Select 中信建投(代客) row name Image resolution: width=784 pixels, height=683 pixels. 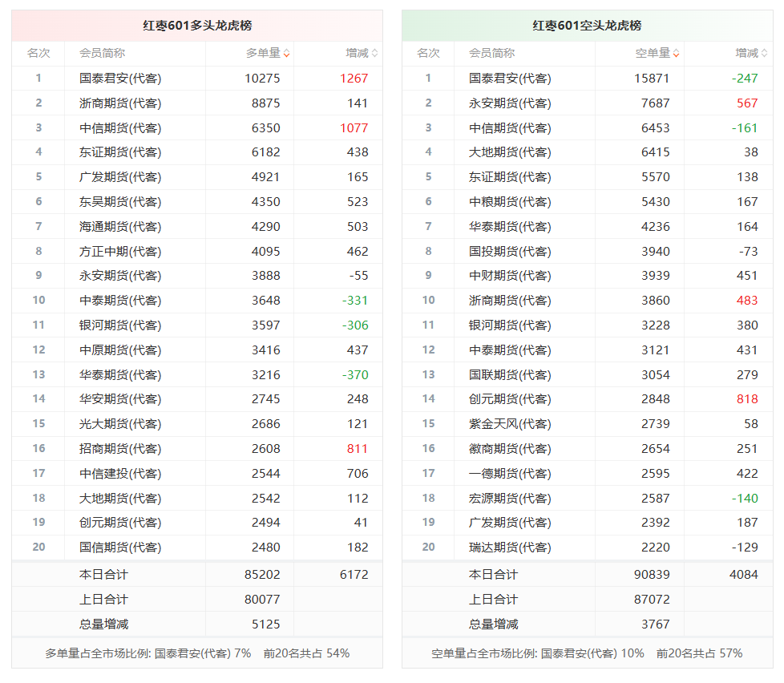pos(120,474)
